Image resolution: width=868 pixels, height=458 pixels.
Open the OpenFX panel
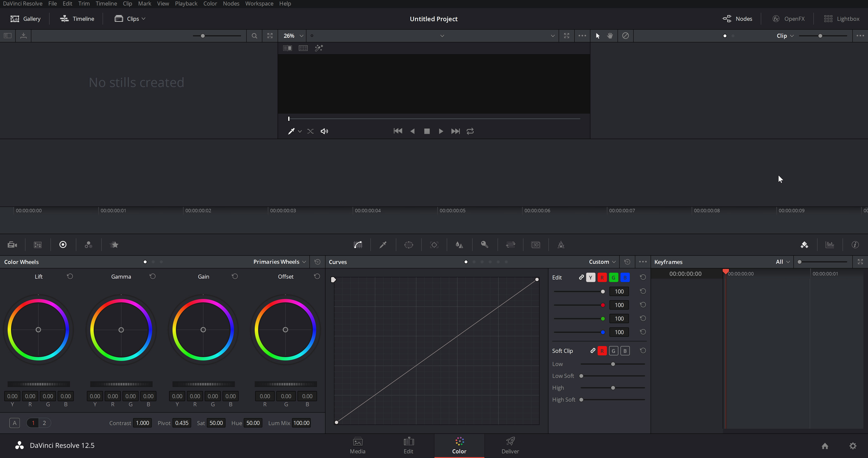[x=789, y=19]
